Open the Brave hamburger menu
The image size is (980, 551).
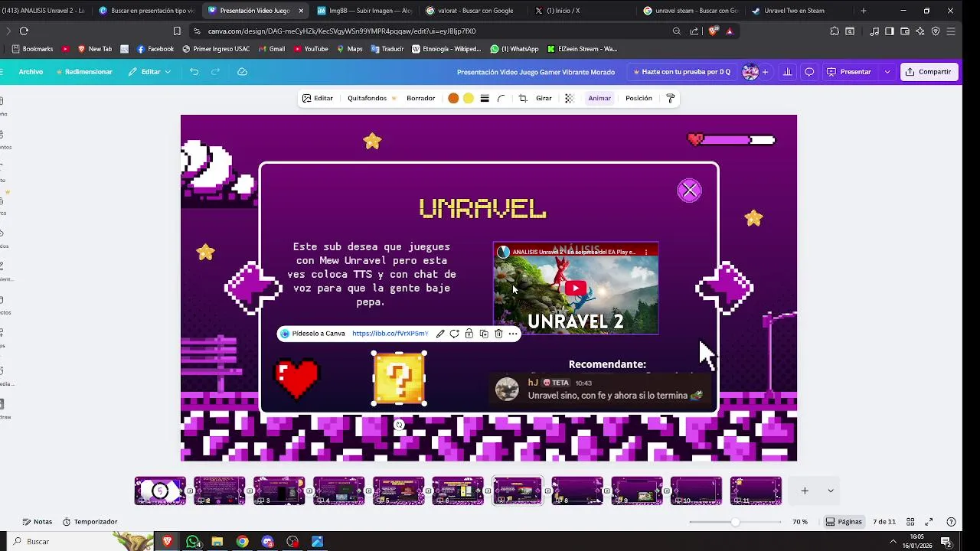pos(951,31)
